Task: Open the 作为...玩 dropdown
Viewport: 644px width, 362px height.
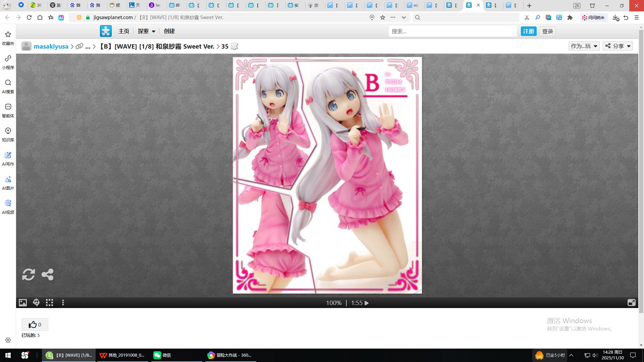Action: click(584, 46)
